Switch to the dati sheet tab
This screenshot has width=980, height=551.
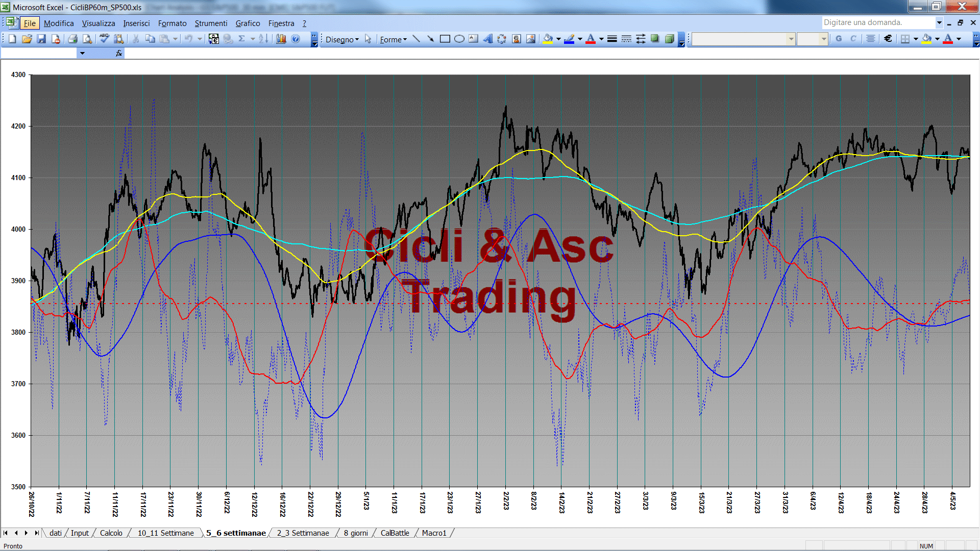coord(56,533)
